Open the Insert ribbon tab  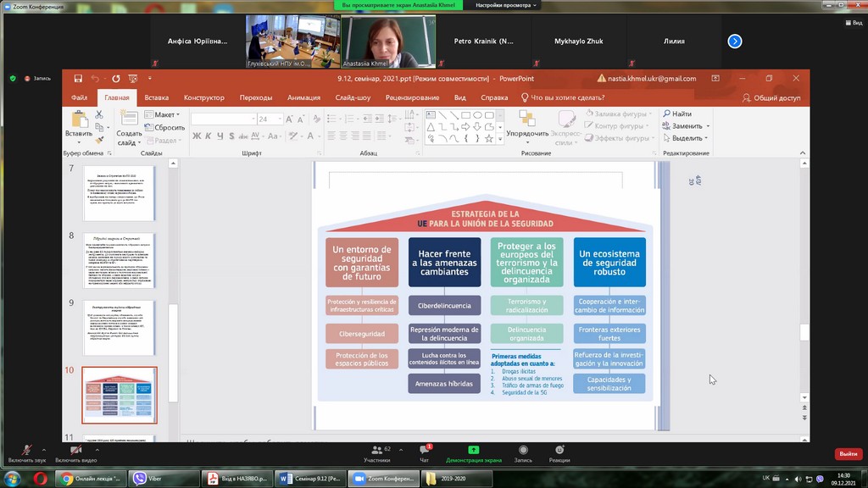coord(156,97)
